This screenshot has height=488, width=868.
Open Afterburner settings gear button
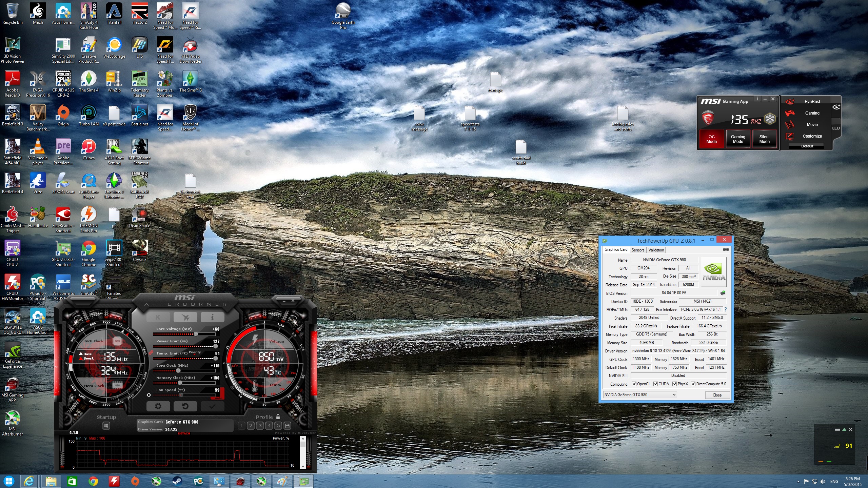point(158,406)
